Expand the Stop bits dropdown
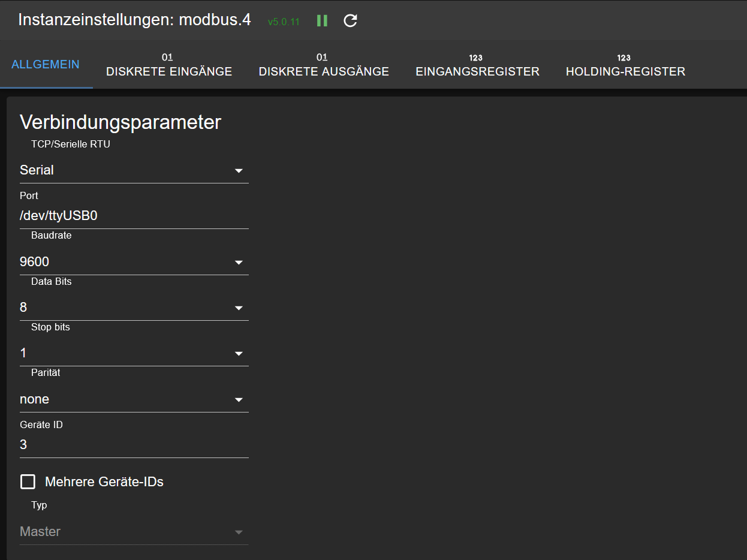This screenshot has height=560, width=747. point(134,353)
